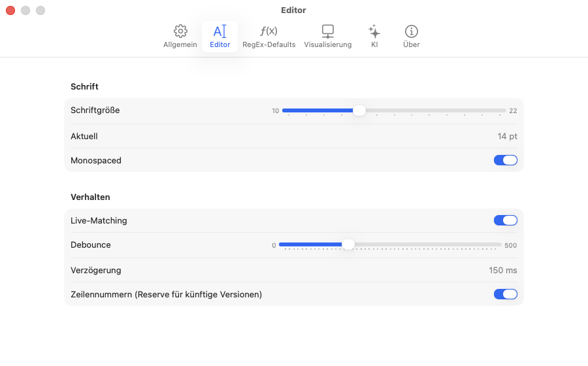
Task: Open the RegEx-Defaults f(x) tab
Action: [x=269, y=37]
